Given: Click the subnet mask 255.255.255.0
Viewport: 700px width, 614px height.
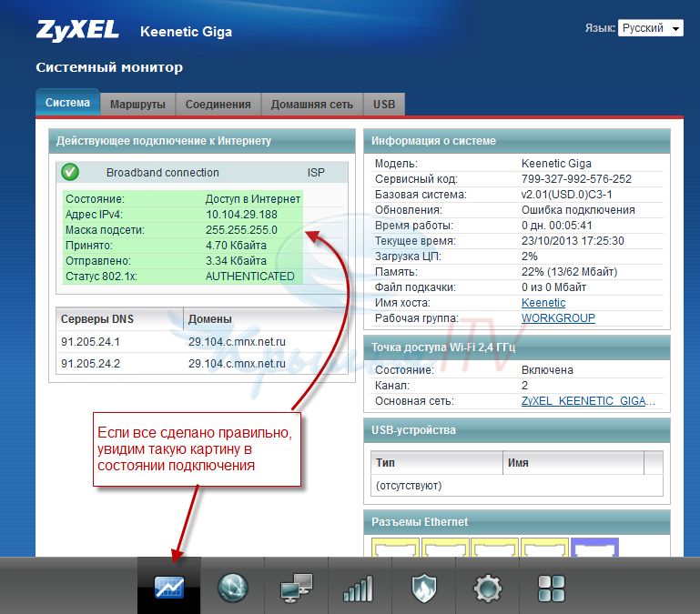Looking at the screenshot, I should point(241,230).
